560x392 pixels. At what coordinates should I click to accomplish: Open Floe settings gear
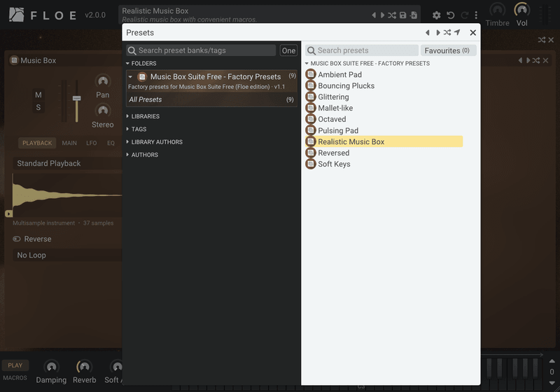tap(436, 15)
